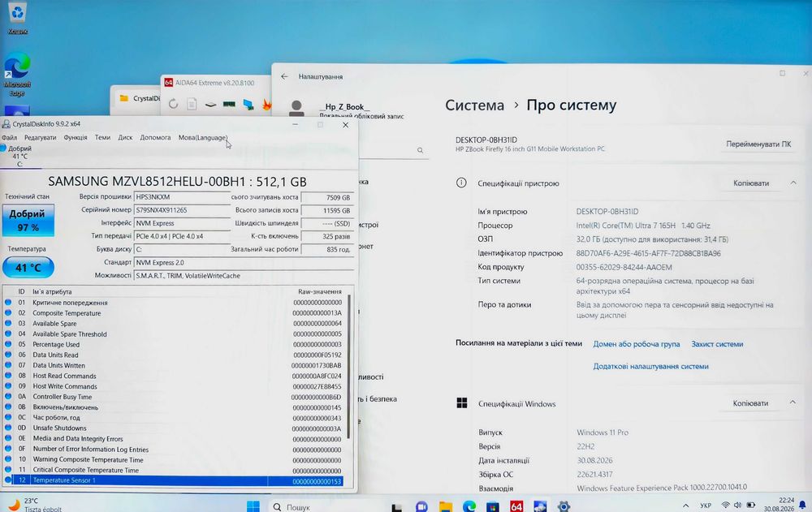This screenshot has width=812, height=512.
Task: Select the Data Units Written attribute row
Action: point(174,365)
